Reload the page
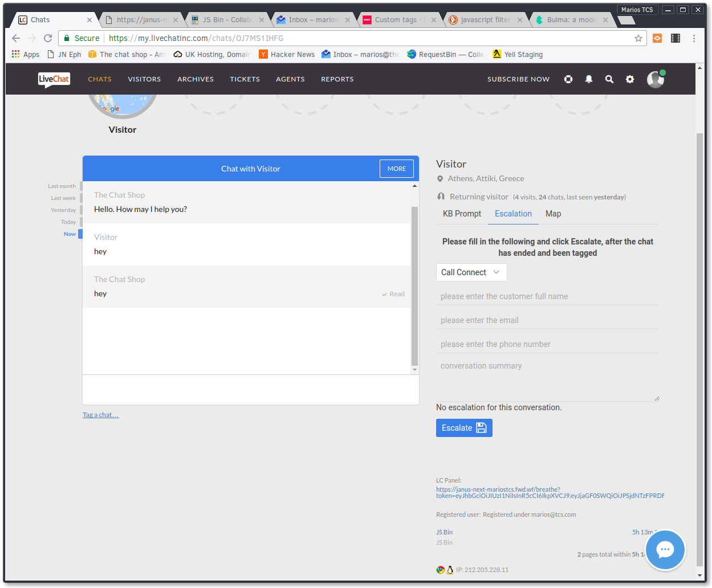This screenshot has height=588, width=712. pos(48,38)
